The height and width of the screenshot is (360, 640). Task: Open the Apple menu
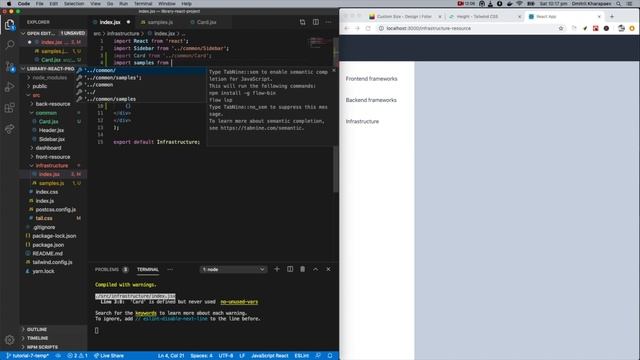click(9, 4)
